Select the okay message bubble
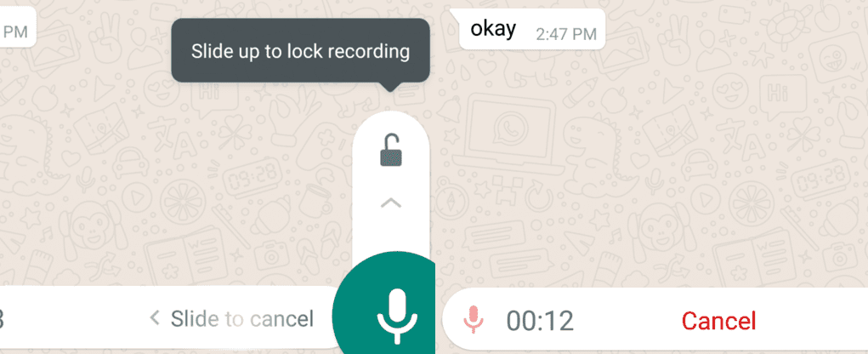Viewport: 868px width, 354px height. pos(532,30)
